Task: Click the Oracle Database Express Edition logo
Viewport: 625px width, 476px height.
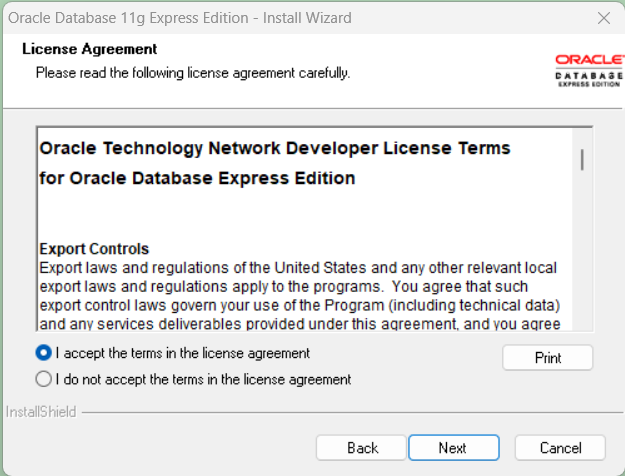Action: pyautogui.click(x=590, y=71)
